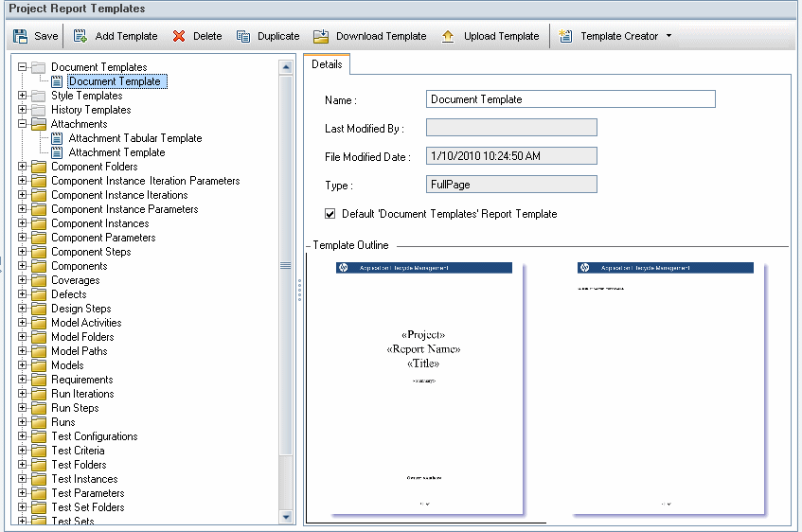Image resolution: width=802 pixels, height=532 pixels.
Task: Expand the Style Templates tree node
Action: click(23, 96)
